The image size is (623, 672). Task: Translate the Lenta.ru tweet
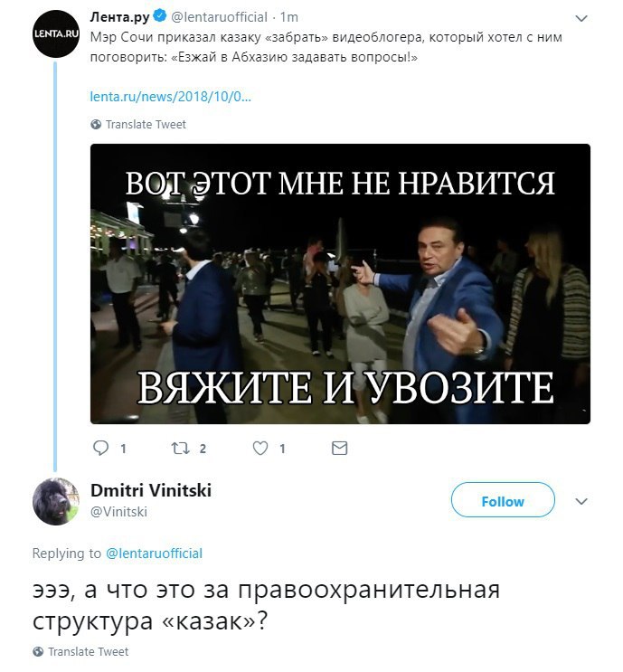(146, 124)
